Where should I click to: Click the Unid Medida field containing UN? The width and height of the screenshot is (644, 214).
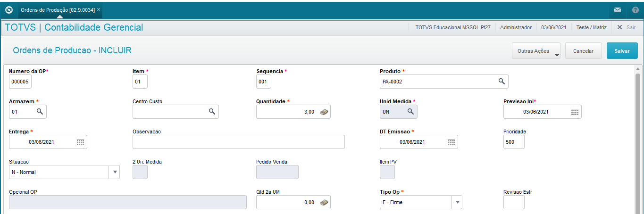(x=398, y=112)
